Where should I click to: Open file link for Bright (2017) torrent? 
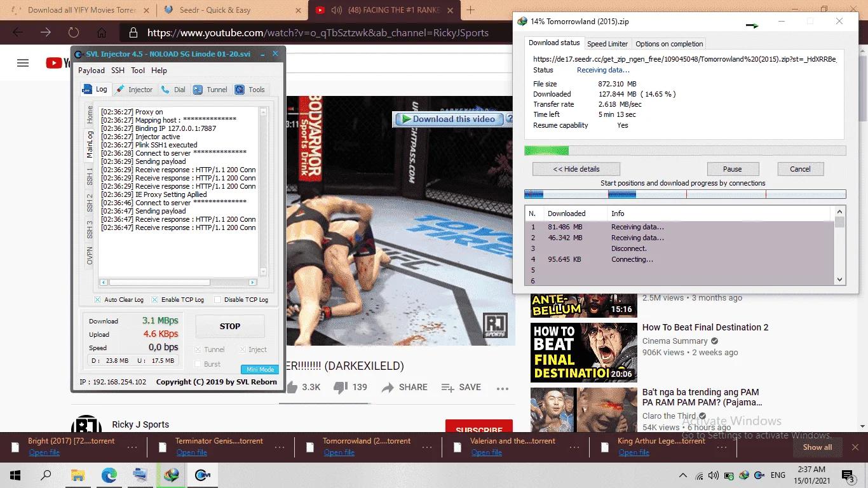click(x=44, y=452)
